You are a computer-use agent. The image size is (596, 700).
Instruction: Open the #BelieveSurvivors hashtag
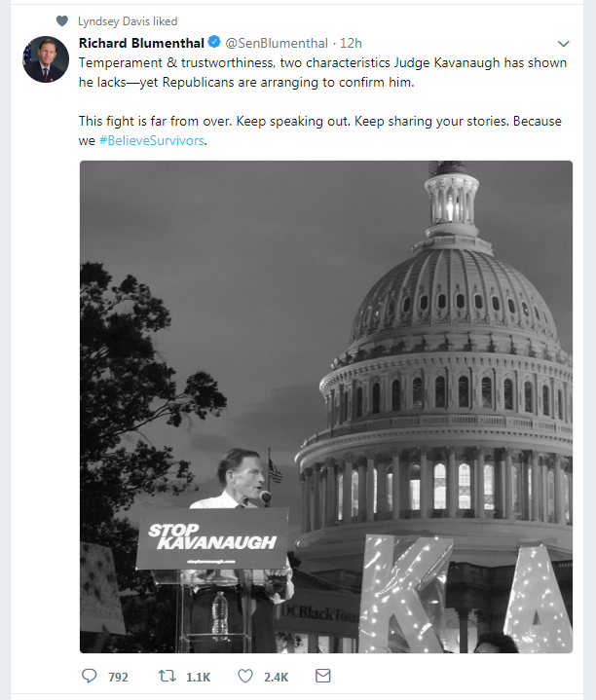[152, 139]
